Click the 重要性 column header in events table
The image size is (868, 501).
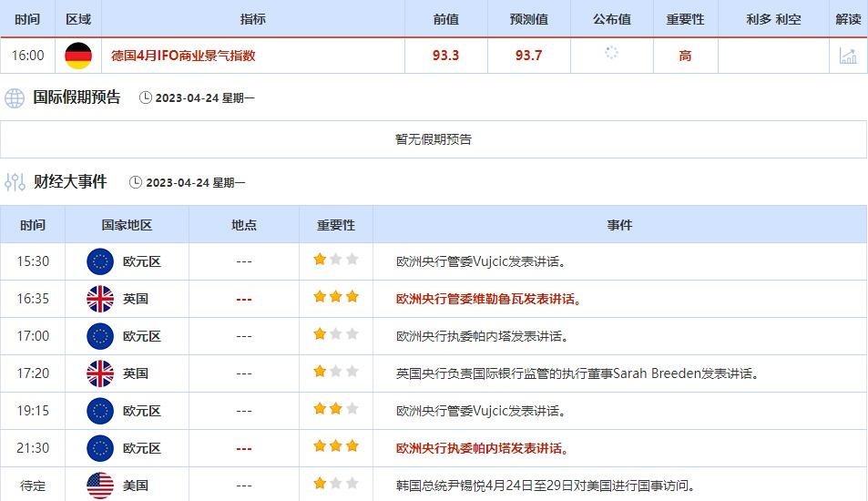[x=335, y=225]
